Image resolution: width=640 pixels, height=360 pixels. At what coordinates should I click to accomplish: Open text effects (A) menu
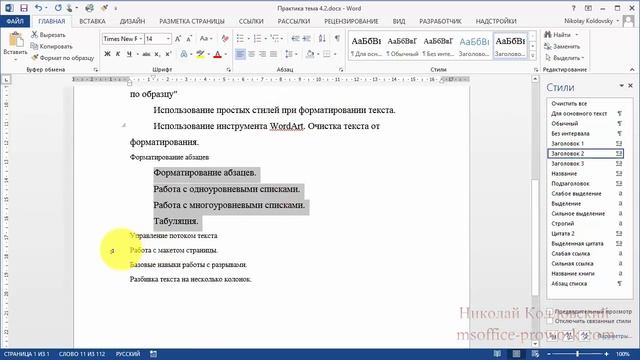(x=184, y=54)
